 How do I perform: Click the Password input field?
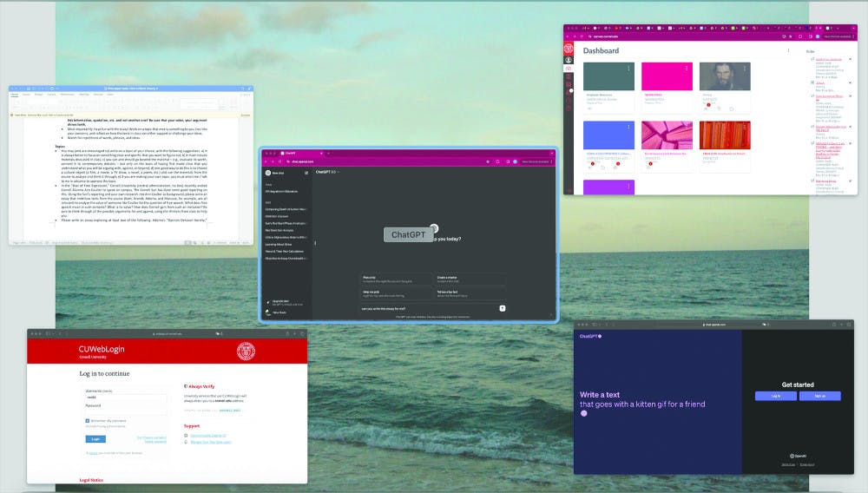click(125, 411)
